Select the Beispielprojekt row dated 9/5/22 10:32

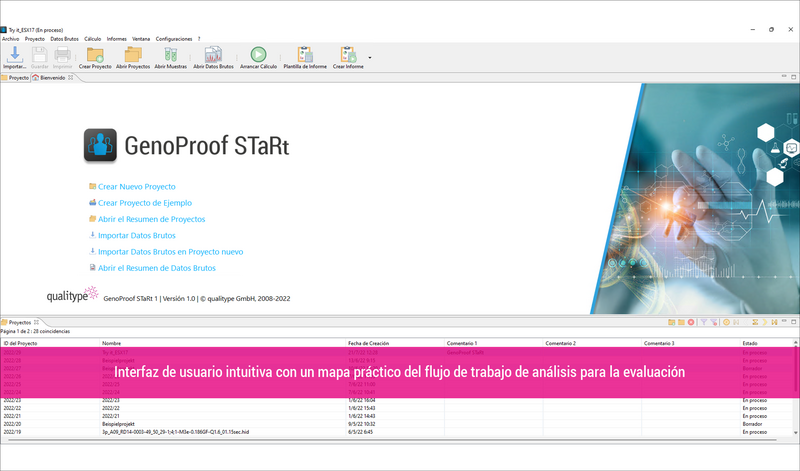point(396,424)
